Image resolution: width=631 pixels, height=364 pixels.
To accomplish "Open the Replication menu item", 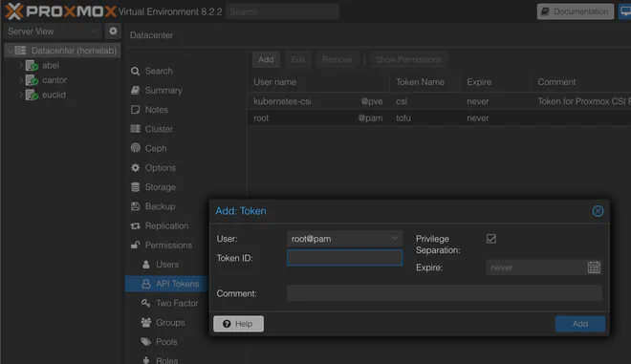I will [x=165, y=225].
